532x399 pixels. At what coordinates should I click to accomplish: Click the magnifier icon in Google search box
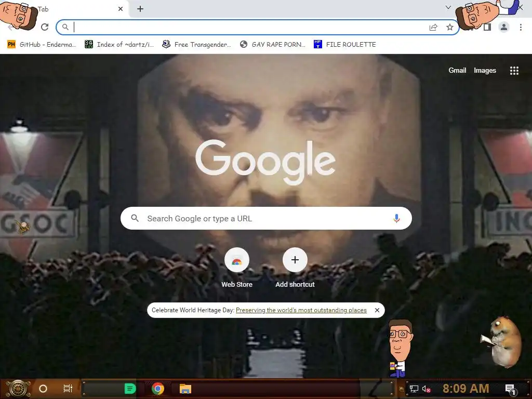click(x=135, y=218)
